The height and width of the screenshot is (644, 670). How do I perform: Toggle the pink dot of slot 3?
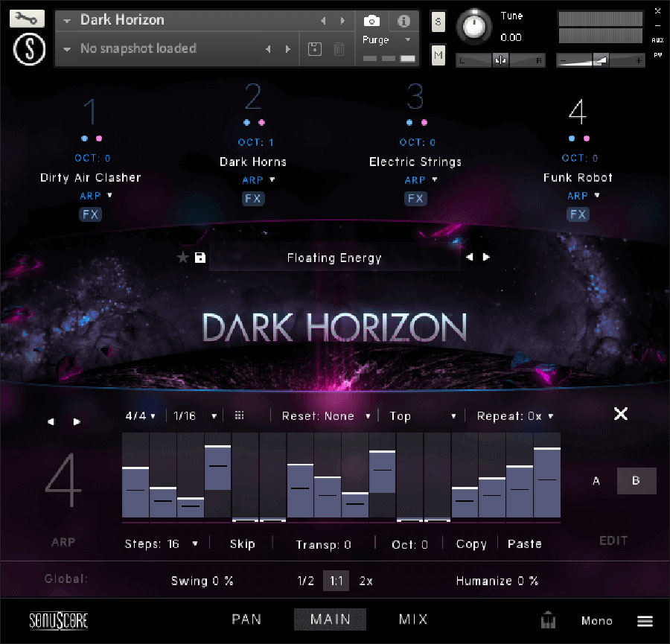424,123
